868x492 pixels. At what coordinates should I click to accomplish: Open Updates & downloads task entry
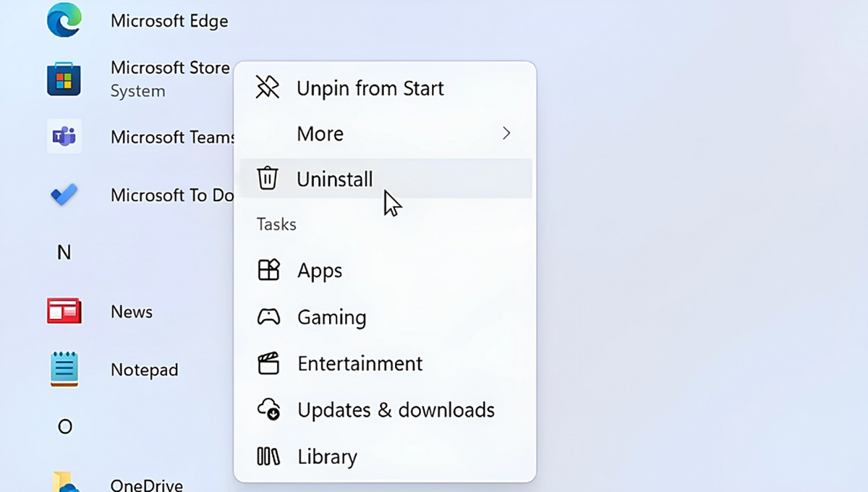click(x=386, y=410)
